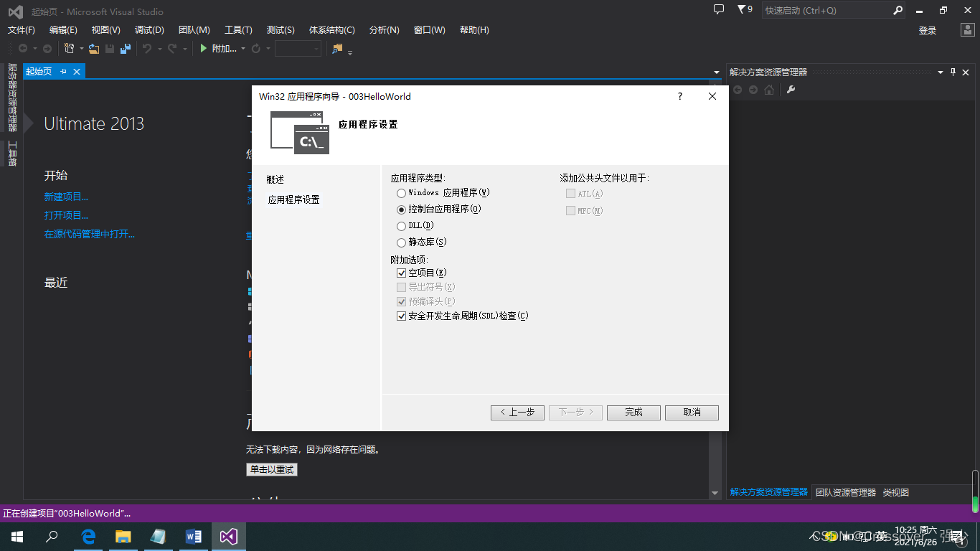Open File Explorer from the taskbar
The width and height of the screenshot is (980, 551).
(x=123, y=537)
